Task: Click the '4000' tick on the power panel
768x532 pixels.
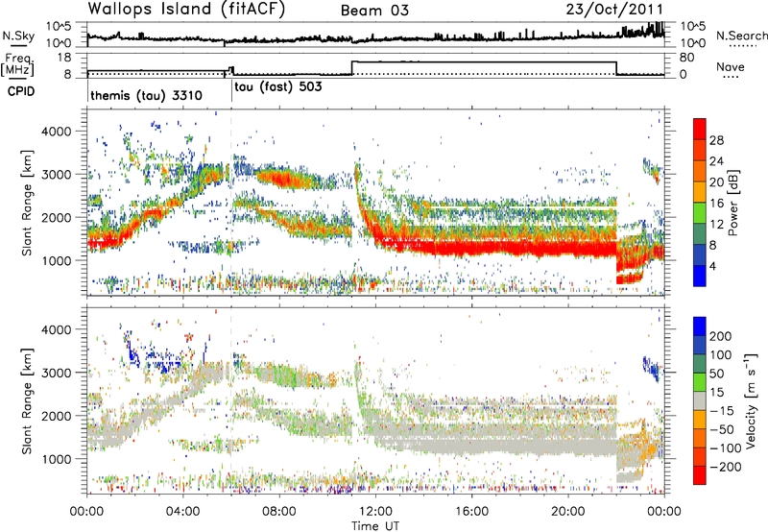Action: pos(56,132)
